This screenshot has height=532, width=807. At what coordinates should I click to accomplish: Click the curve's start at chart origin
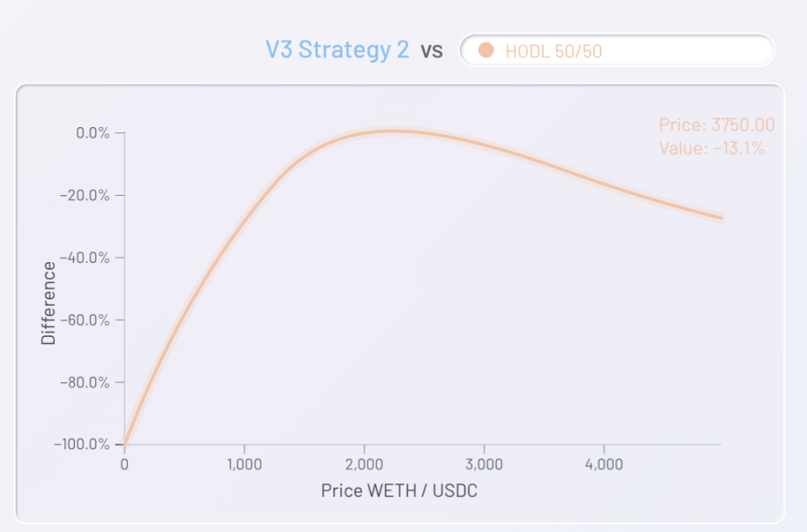[x=124, y=444]
